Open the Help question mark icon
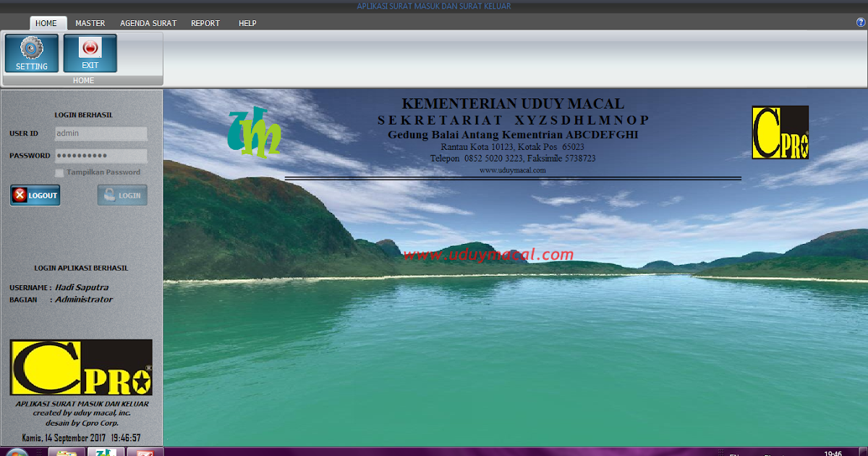868x456 pixels. pyautogui.click(x=859, y=22)
